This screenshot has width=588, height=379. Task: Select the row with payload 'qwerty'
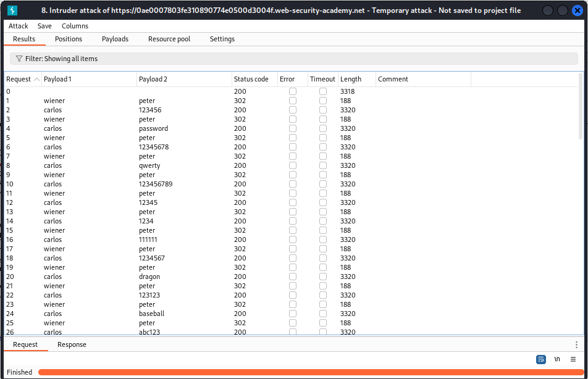[x=291, y=165]
